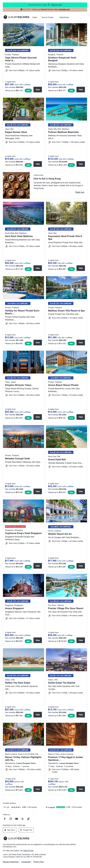Click the Luxury Escapes logo in header

tap(16, 17)
